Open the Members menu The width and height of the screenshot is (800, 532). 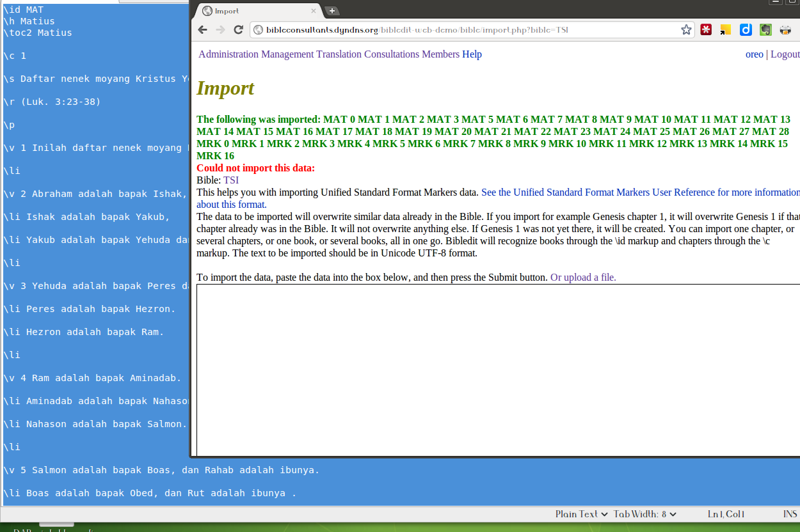(440, 54)
